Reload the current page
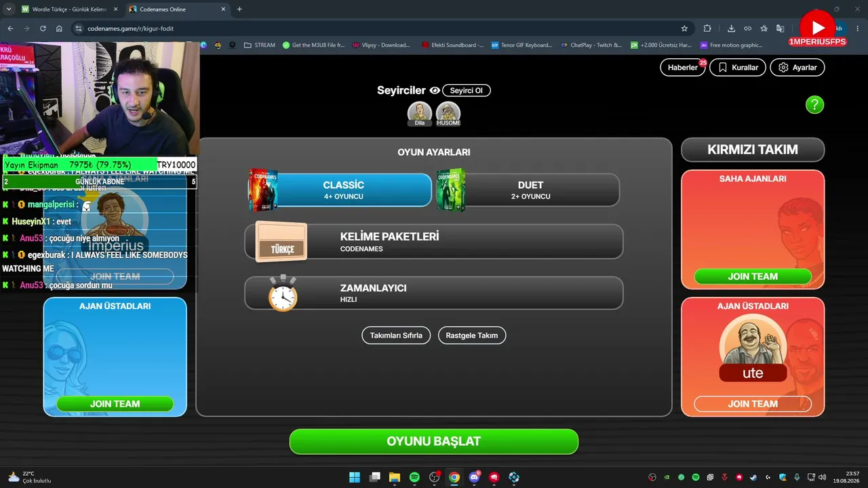 [43, 28]
